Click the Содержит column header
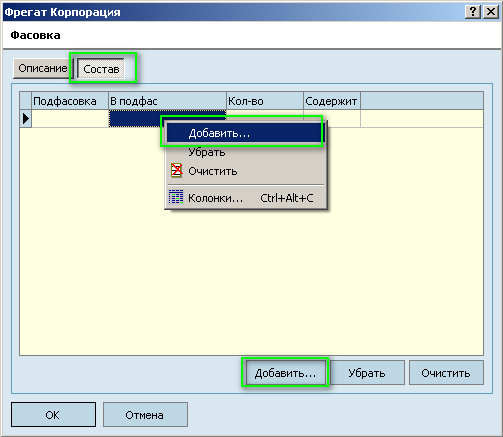 tap(332, 101)
